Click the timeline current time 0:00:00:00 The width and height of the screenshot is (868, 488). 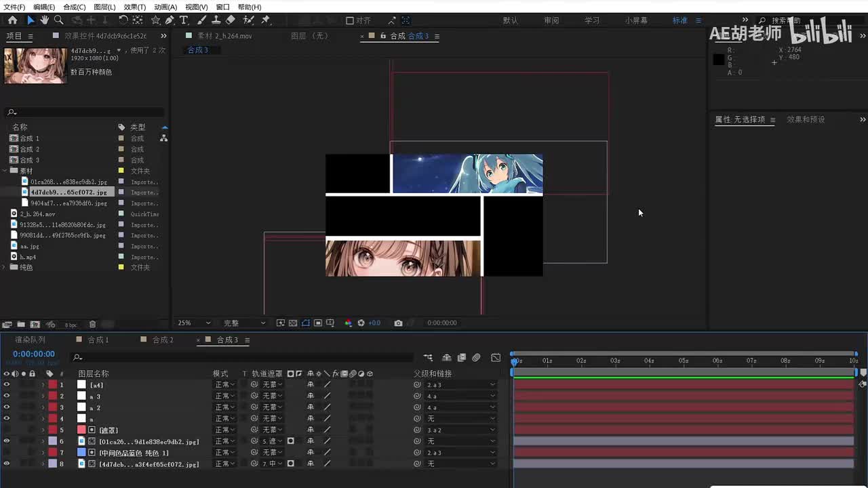[x=34, y=354]
